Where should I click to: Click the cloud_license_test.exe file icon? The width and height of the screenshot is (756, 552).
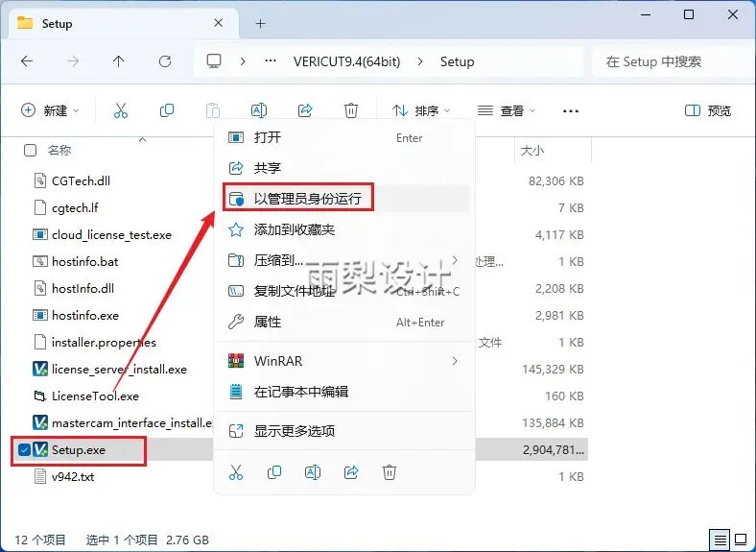click(x=40, y=235)
